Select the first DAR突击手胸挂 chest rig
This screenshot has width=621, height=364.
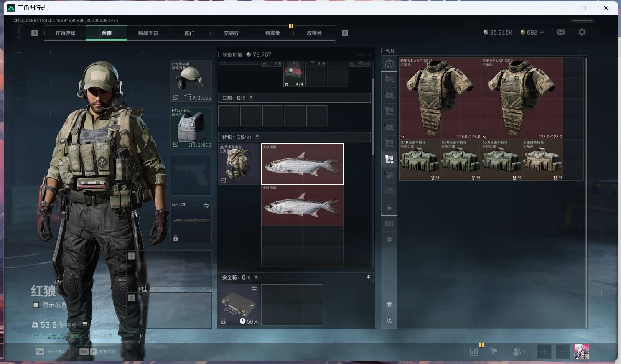pyautogui.click(x=420, y=160)
